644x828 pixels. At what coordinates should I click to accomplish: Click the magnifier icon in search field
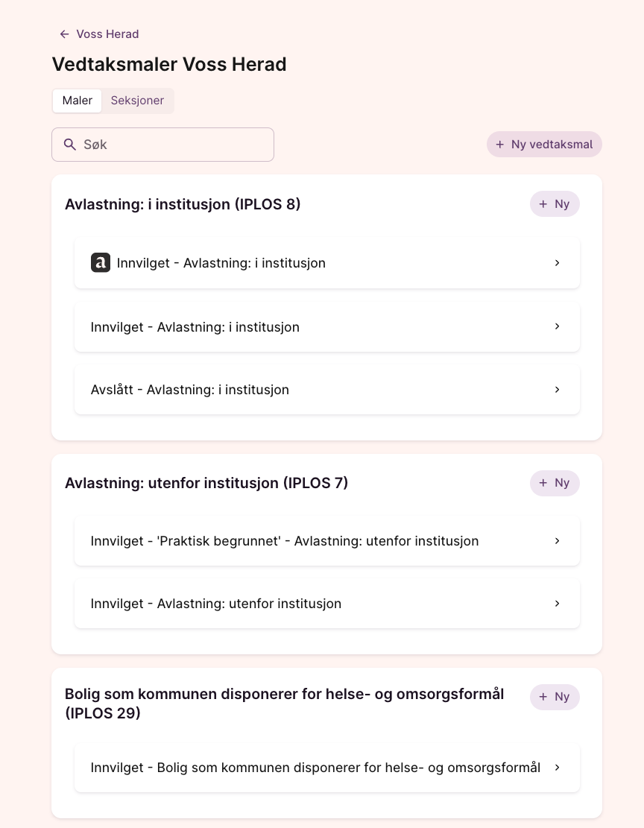click(70, 145)
